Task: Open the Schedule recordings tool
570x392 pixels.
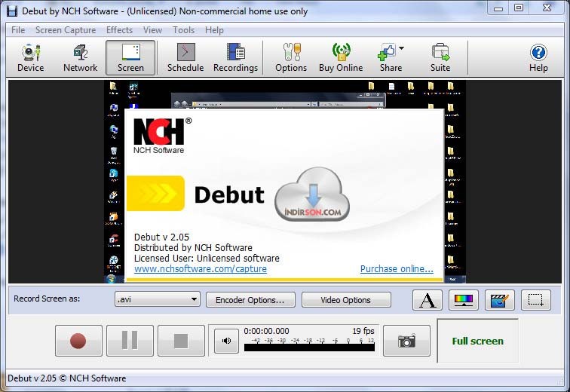Action: [185, 58]
